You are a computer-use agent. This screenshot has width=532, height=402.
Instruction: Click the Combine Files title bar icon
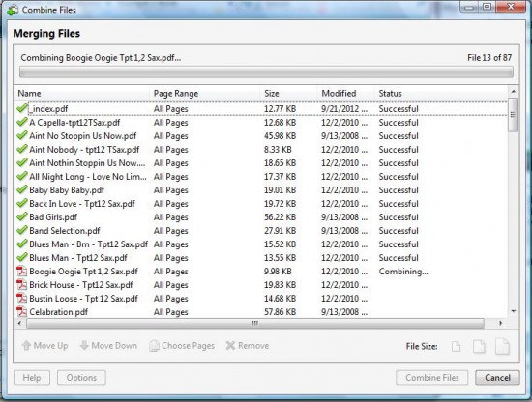(x=13, y=10)
